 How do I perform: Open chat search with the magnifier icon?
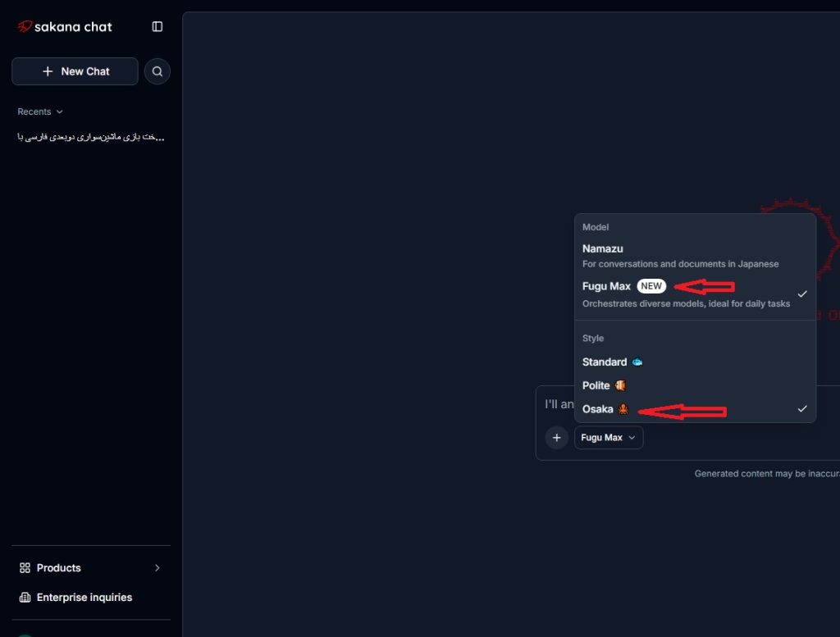(x=157, y=71)
